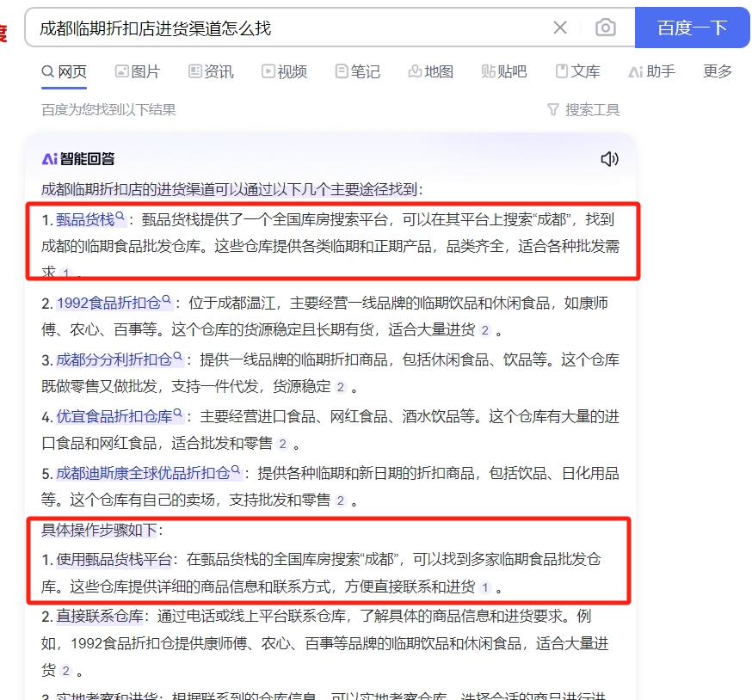
Task: Click citation 2 after 货源稳定
Action: coord(341,387)
